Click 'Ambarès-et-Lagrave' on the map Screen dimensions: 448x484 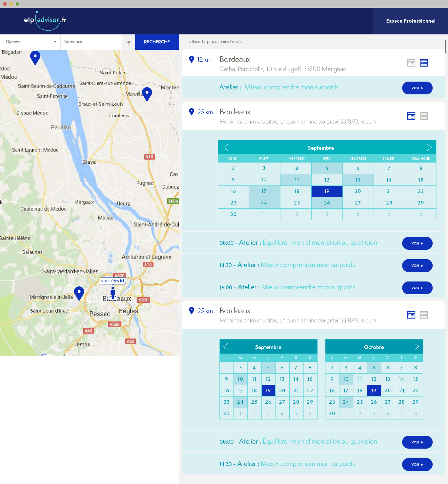coord(147,257)
